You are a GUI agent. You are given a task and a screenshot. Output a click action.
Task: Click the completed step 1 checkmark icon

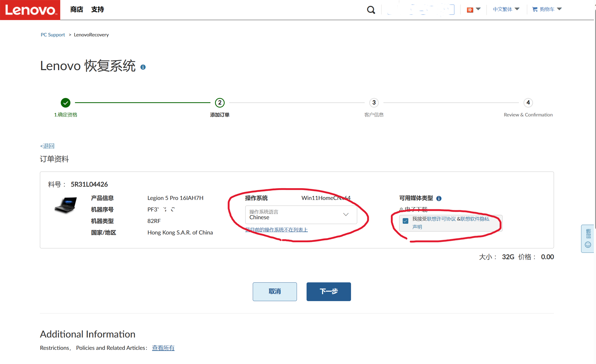66,103
